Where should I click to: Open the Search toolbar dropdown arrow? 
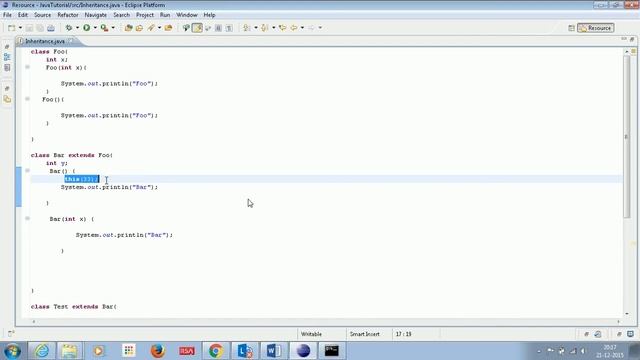pyautogui.click(x=159, y=28)
